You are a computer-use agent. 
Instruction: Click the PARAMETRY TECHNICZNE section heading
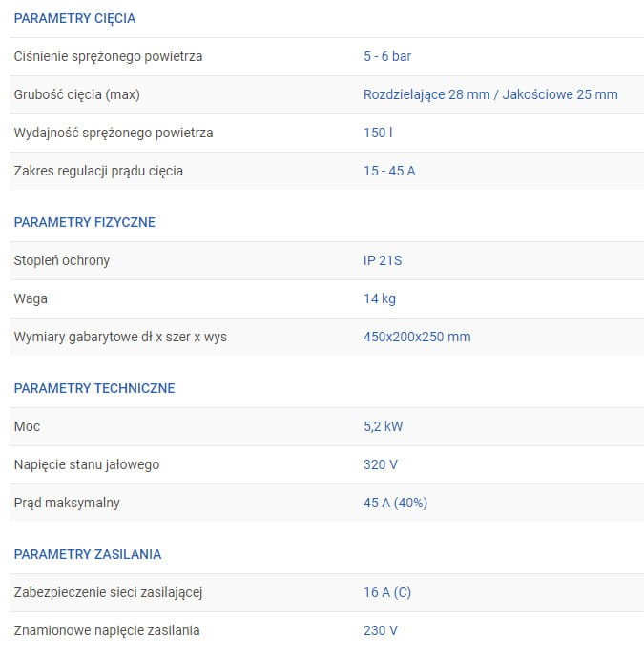[94, 388]
